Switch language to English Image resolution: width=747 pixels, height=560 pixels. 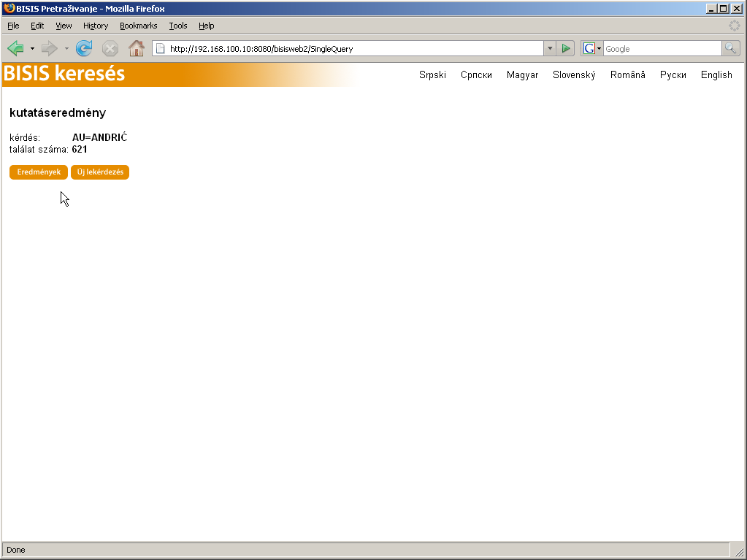[716, 74]
